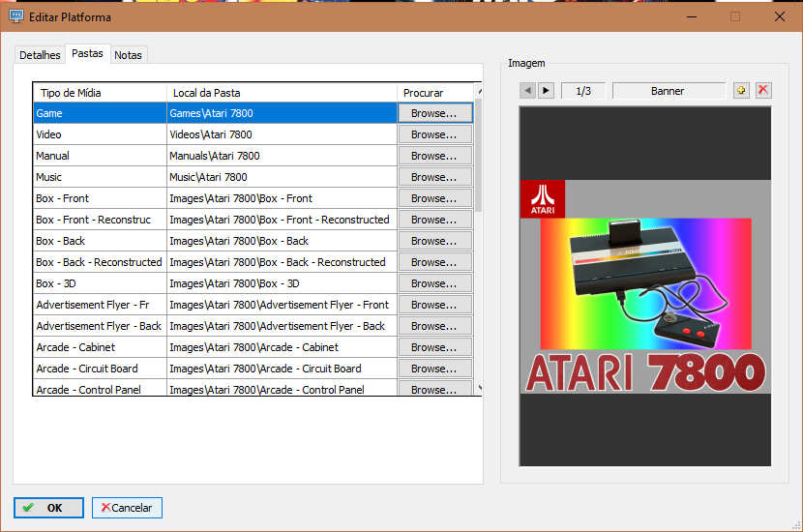Click the Videos\Atari 7800 folder path

tap(283, 134)
